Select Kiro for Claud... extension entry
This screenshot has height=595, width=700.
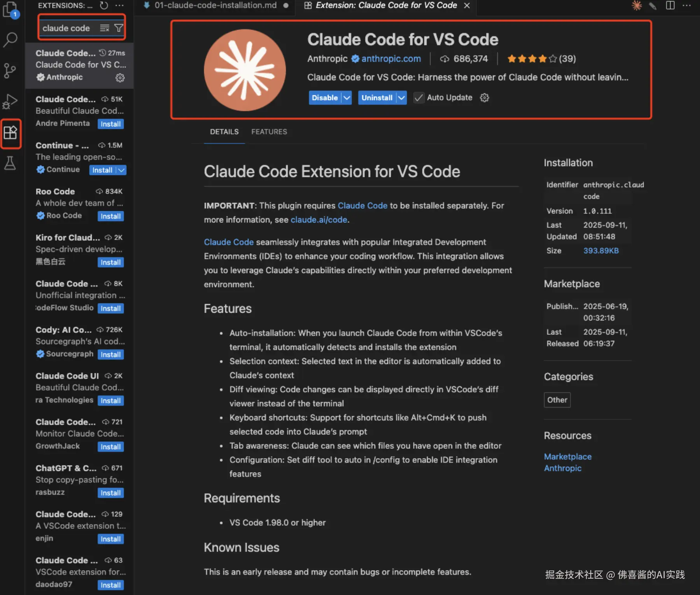tap(79, 250)
